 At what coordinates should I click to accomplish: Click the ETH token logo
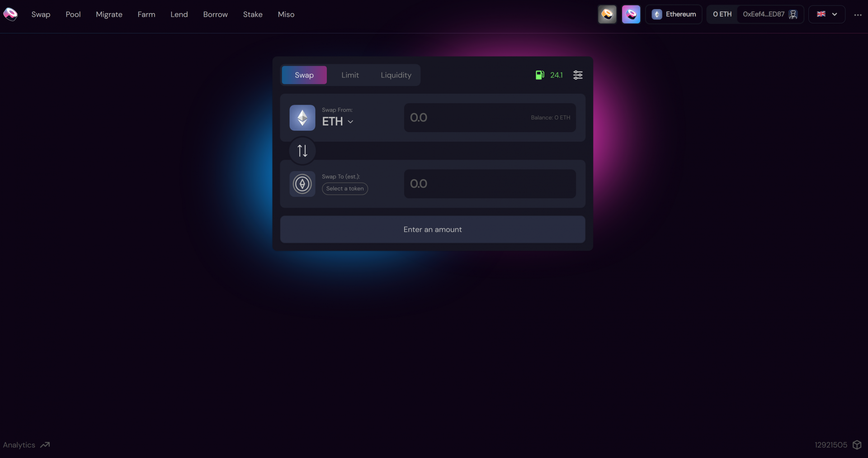pos(302,118)
